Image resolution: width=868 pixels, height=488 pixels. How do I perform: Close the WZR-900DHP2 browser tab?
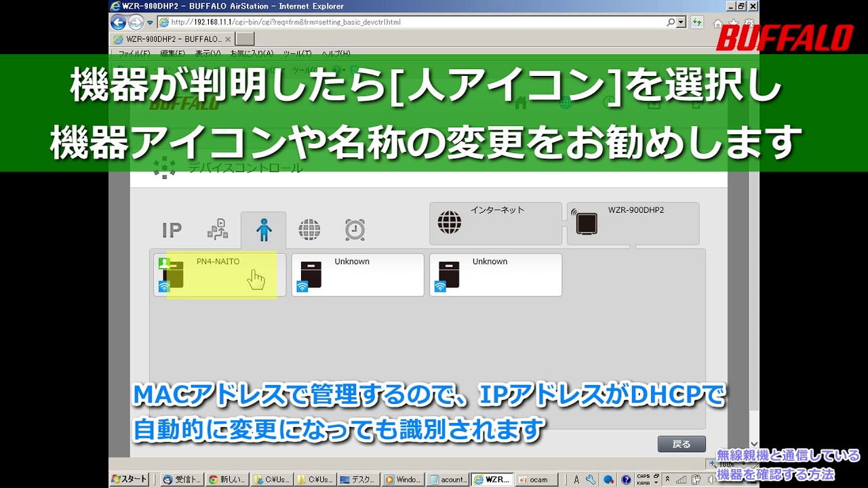pos(228,39)
